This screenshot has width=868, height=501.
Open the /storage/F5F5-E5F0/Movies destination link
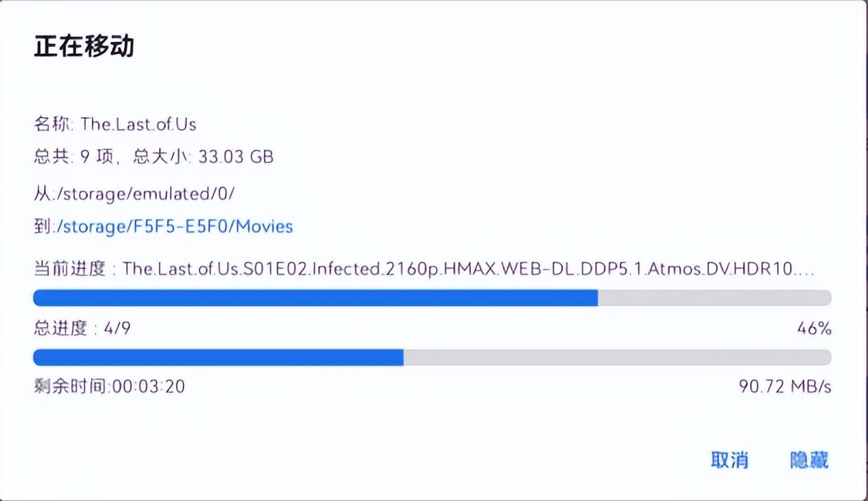point(174,226)
